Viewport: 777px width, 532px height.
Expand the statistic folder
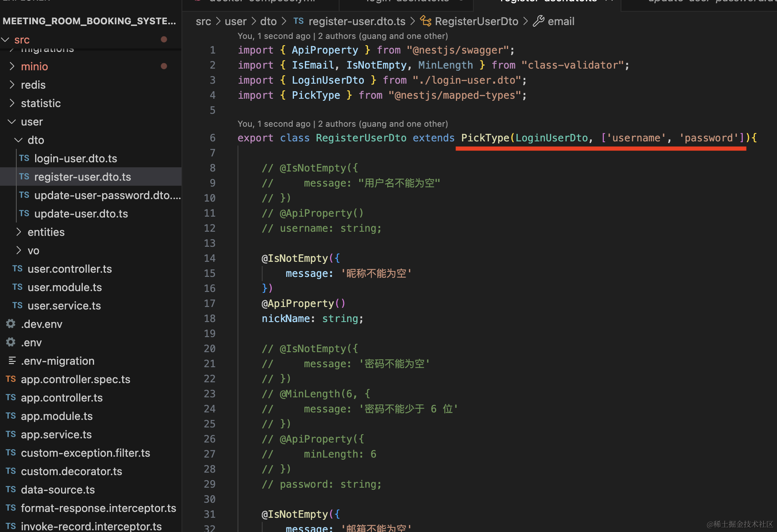pyautogui.click(x=12, y=103)
